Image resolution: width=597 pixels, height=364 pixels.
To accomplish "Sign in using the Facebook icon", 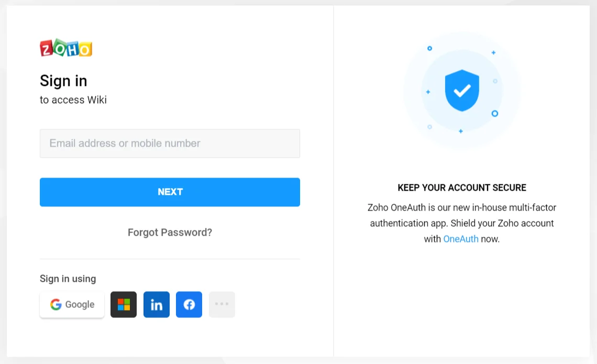I will pos(189,304).
